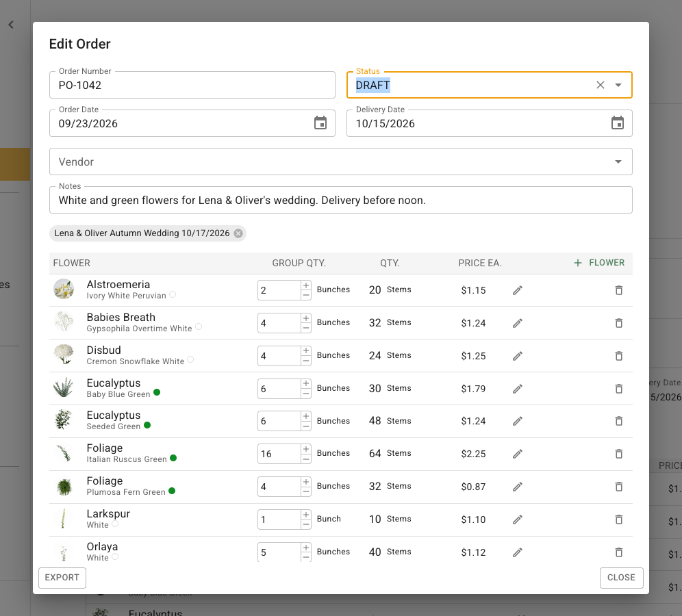Edit price for Alstroemeria row
The height and width of the screenshot is (616, 682).
[x=517, y=290]
